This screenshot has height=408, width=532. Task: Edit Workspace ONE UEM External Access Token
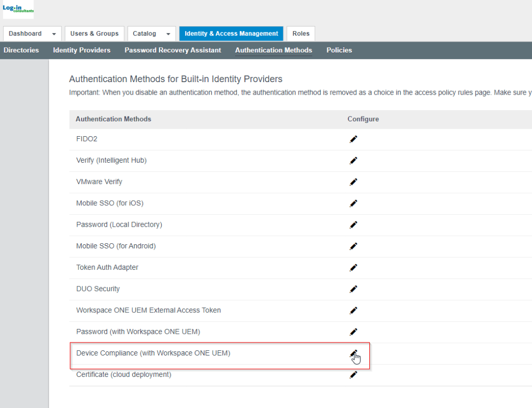click(354, 310)
